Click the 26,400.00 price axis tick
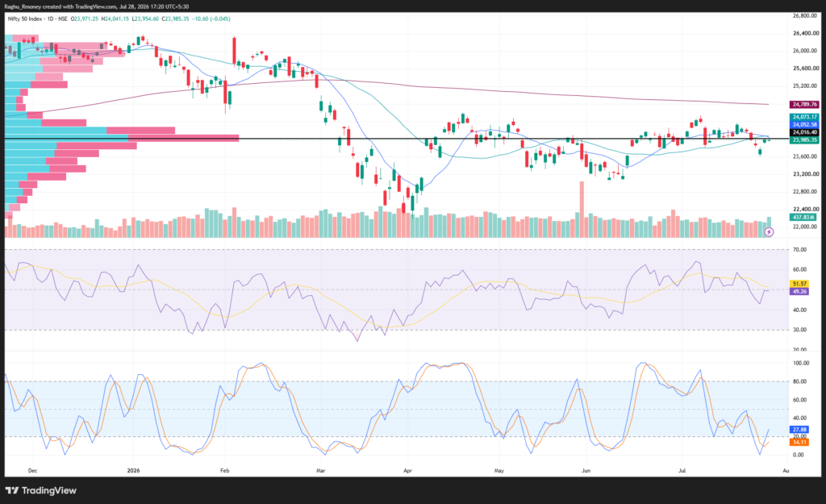 [x=806, y=33]
